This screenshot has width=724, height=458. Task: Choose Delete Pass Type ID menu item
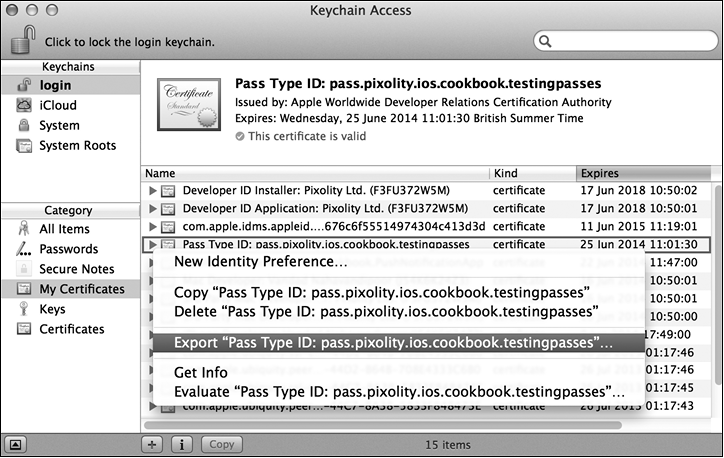click(386, 311)
